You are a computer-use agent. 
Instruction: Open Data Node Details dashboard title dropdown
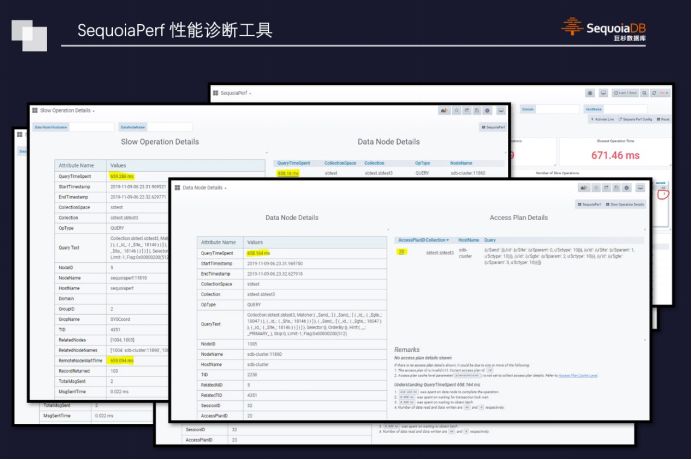pyautogui.click(x=204, y=188)
